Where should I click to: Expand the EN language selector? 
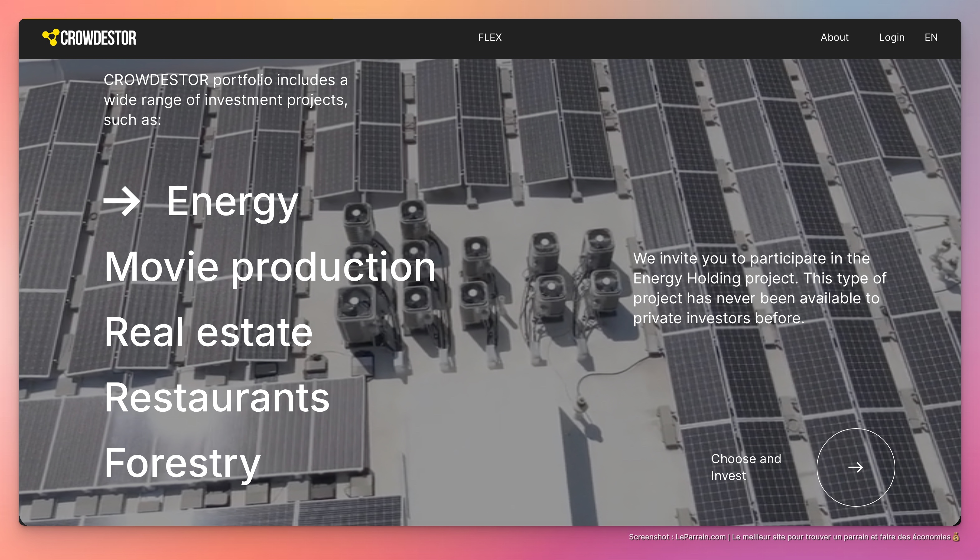click(931, 37)
